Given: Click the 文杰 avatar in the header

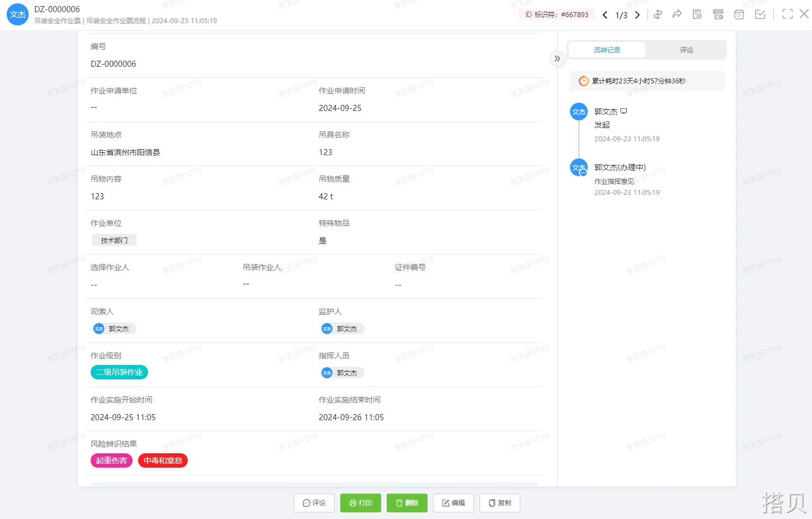Looking at the screenshot, I should pyautogui.click(x=17, y=14).
